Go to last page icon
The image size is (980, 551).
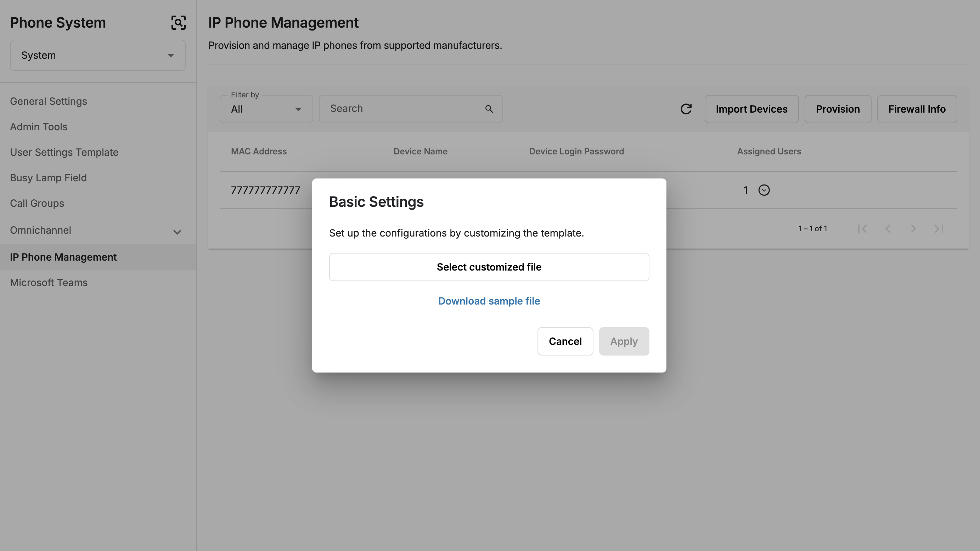[939, 228]
